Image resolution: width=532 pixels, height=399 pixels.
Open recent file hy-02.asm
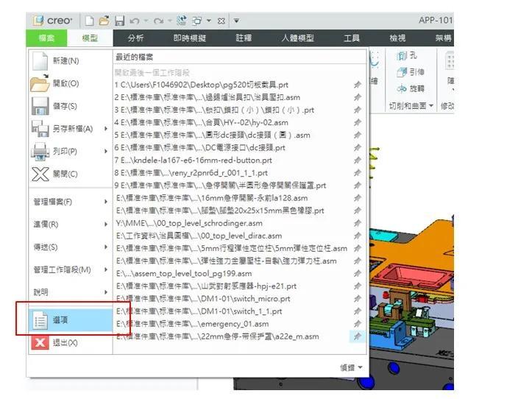pos(202,123)
